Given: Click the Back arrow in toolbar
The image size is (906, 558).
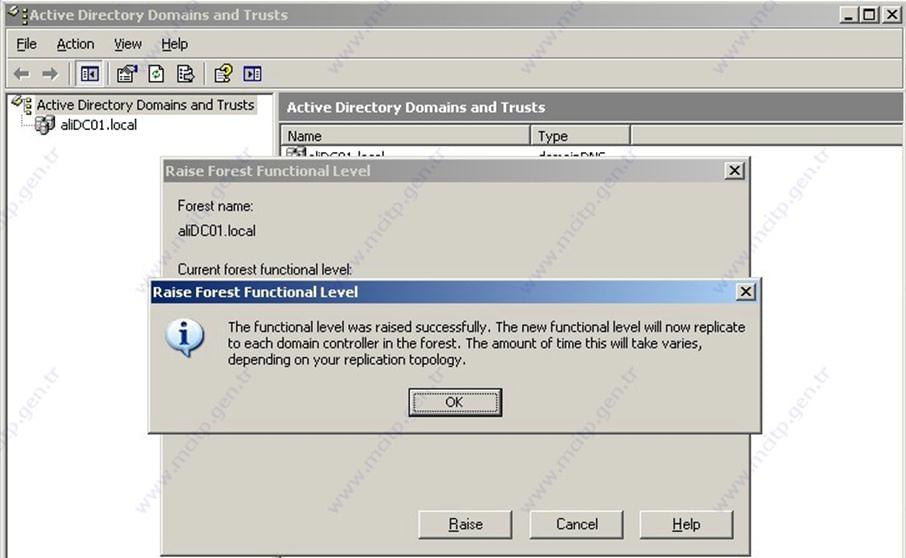Looking at the screenshot, I should tap(21, 74).
